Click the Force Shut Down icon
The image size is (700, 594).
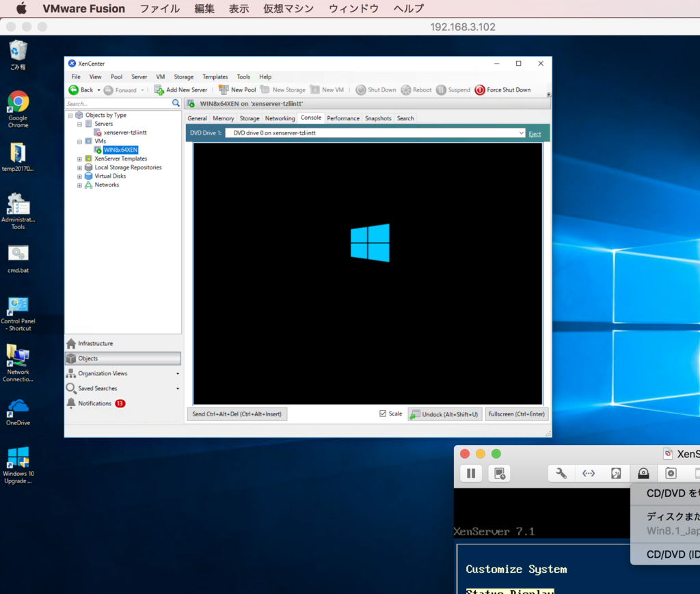(480, 90)
